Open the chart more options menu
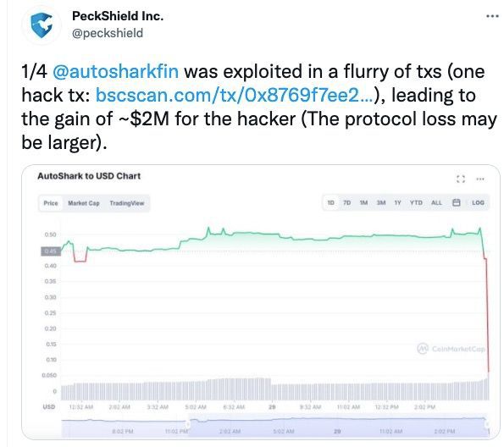504x447 pixels. [480, 179]
